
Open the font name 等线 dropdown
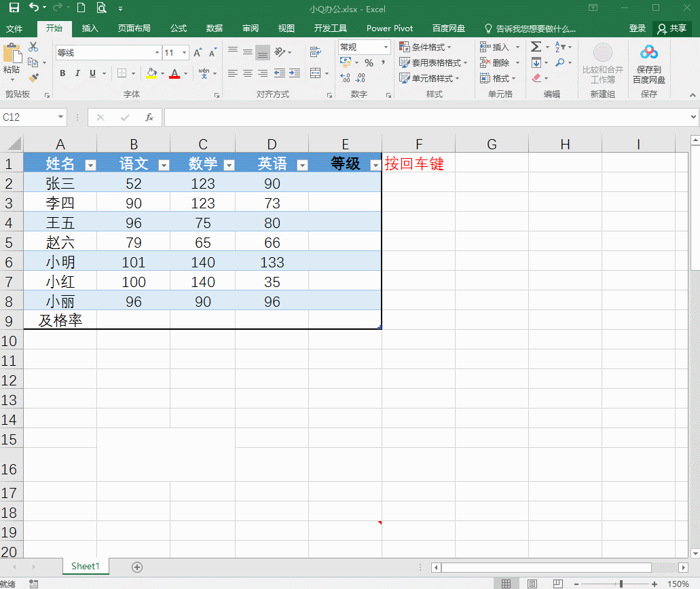[x=157, y=53]
